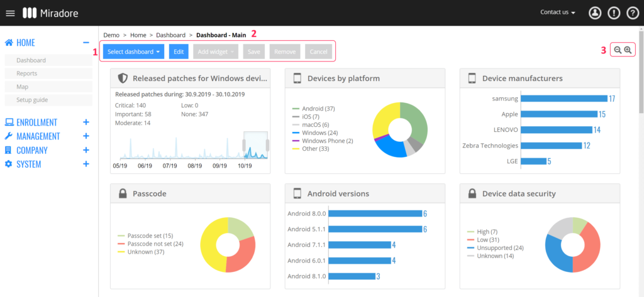Collapse the Home section
The width and height of the screenshot is (644, 297).
tap(86, 43)
